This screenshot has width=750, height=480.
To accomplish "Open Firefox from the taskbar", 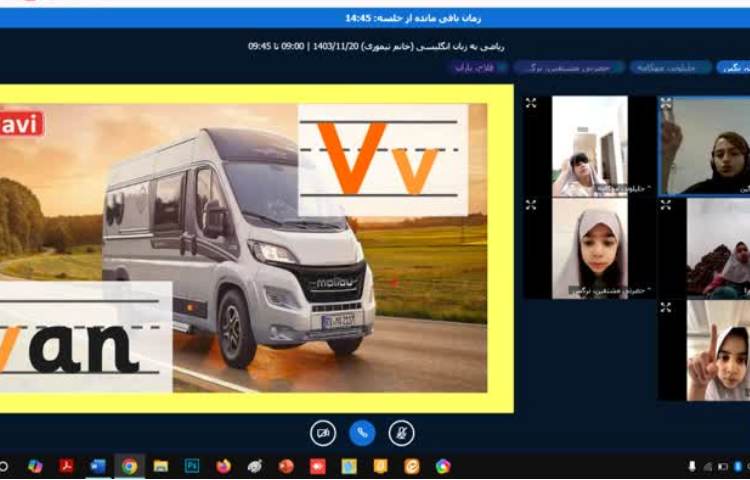I will [x=223, y=466].
